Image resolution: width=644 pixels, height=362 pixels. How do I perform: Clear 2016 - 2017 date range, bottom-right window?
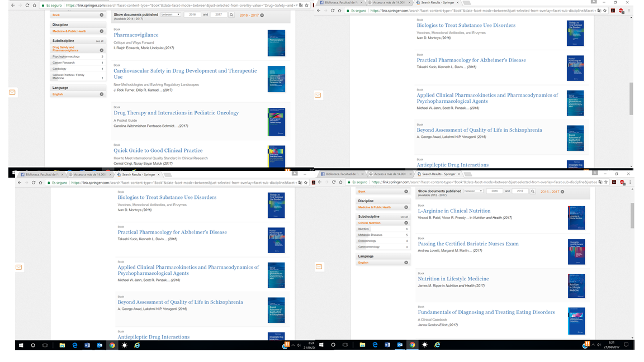coord(563,192)
